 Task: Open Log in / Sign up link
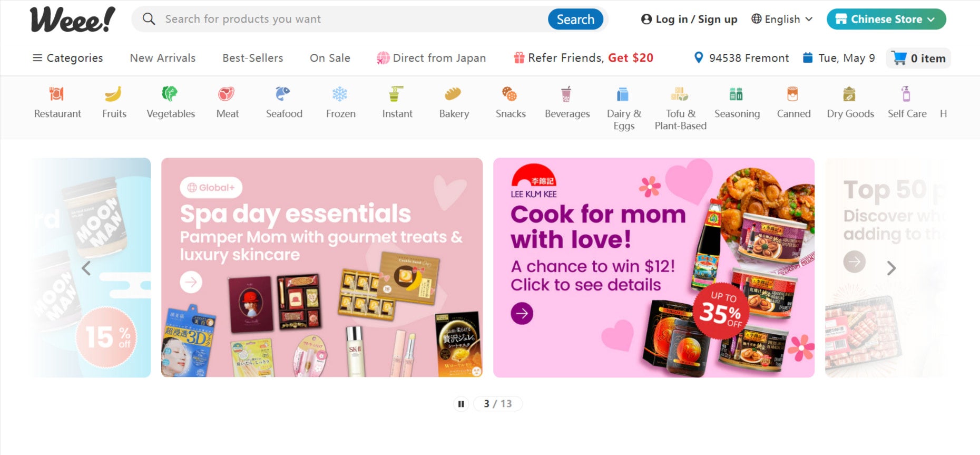coord(689,20)
